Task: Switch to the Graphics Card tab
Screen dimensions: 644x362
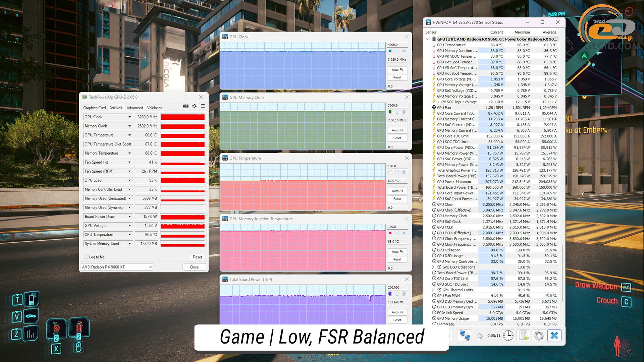Action: pyautogui.click(x=95, y=108)
